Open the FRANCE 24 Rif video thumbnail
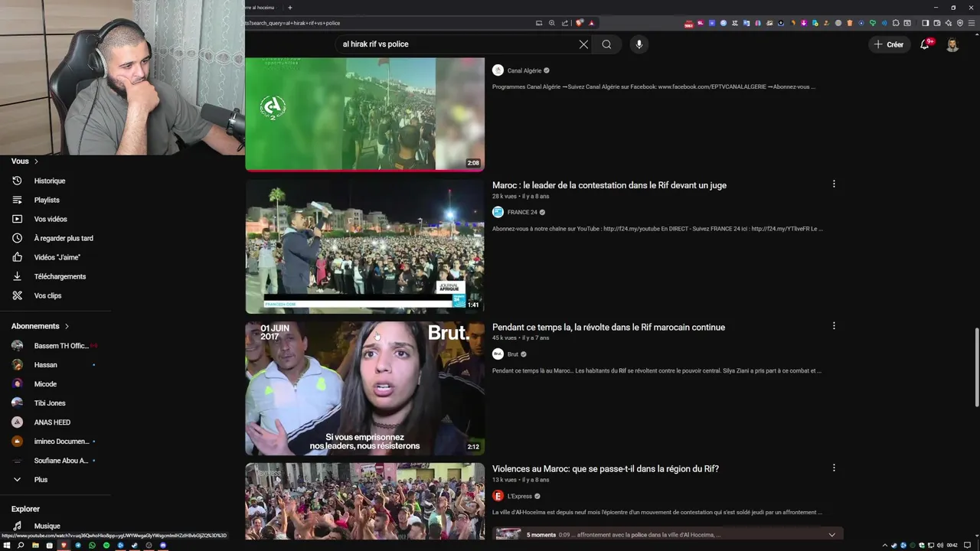 click(x=364, y=246)
